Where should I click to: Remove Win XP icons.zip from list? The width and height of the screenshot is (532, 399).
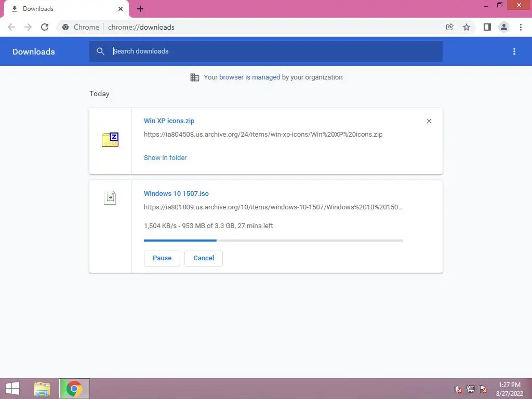[x=429, y=121]
